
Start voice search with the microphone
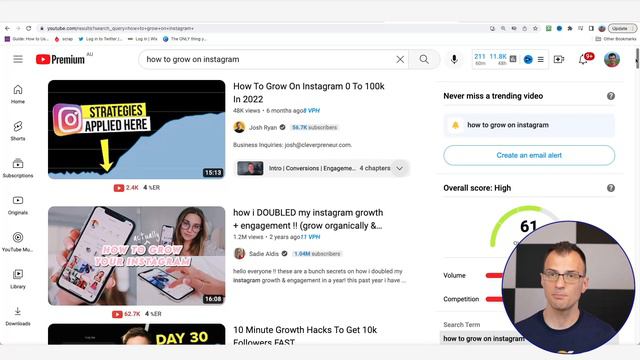(454, 60)
